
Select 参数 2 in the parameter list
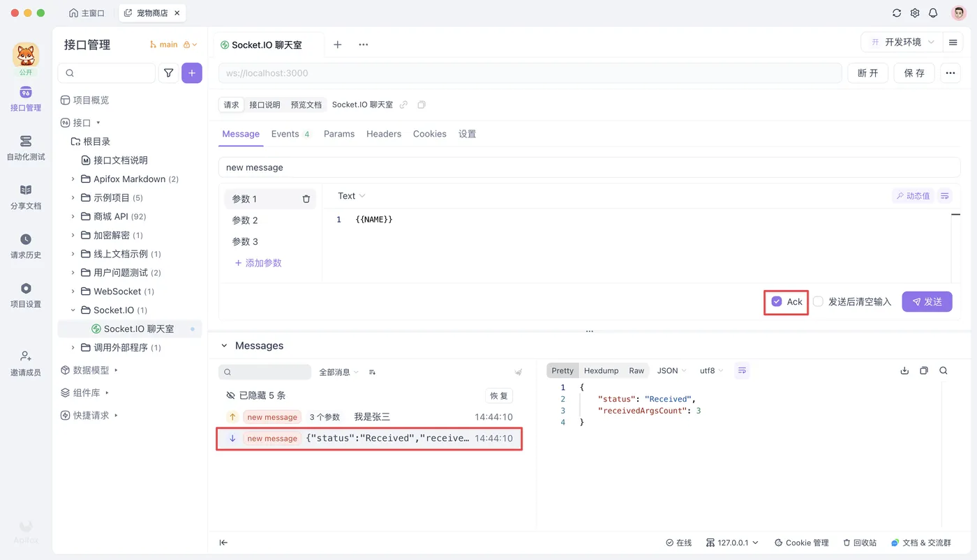[270, 220]
